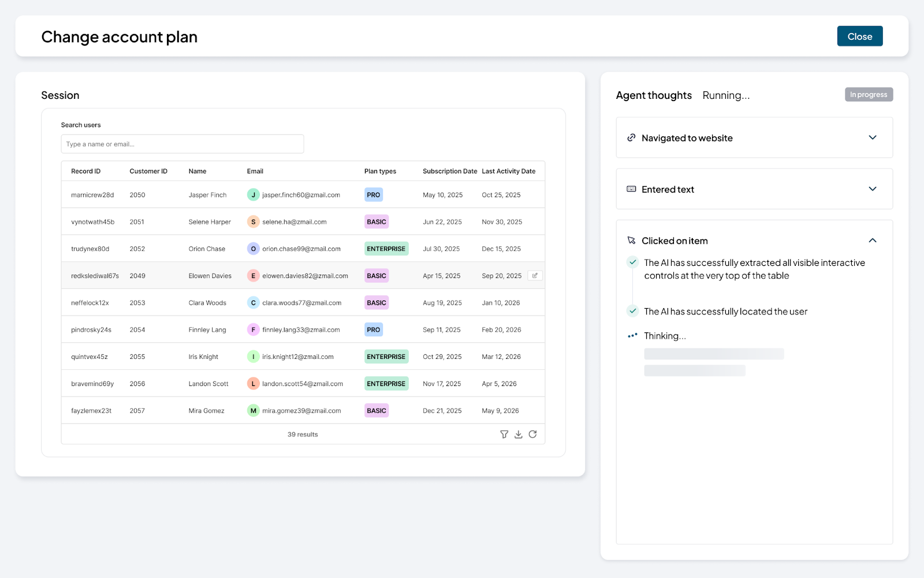This screenshot has width=924, height=578.
Task: Expand the Navigated to website section
Action: (872, 138)
